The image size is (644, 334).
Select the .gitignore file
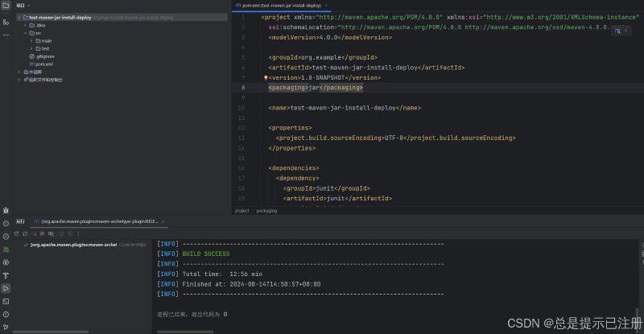[42, 56]
